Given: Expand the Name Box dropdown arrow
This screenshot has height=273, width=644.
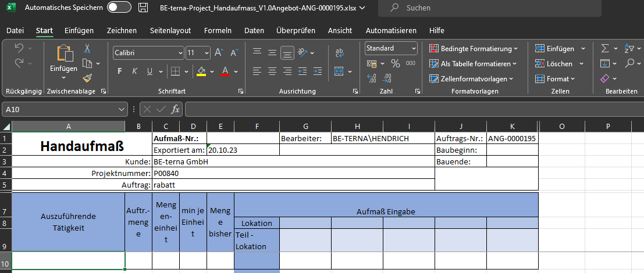Looking at the screenshot, I should click(x=122, y=109).
